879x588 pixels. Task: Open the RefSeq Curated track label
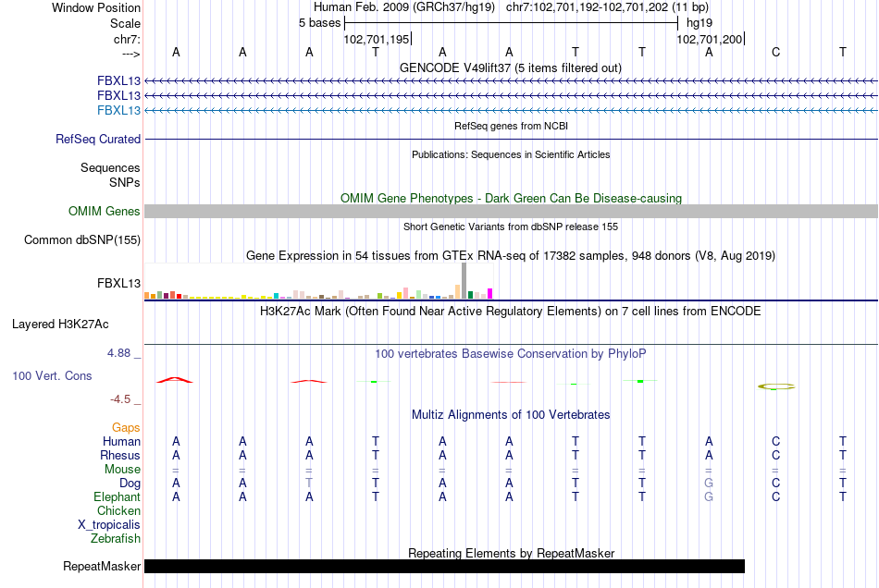coord(97,139)
